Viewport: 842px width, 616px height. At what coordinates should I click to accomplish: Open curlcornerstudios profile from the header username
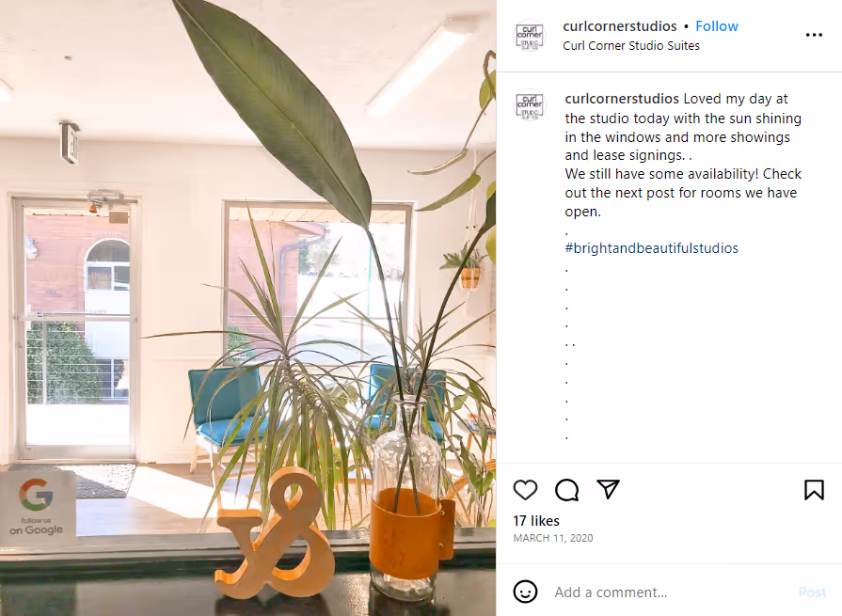coord(620,26)
